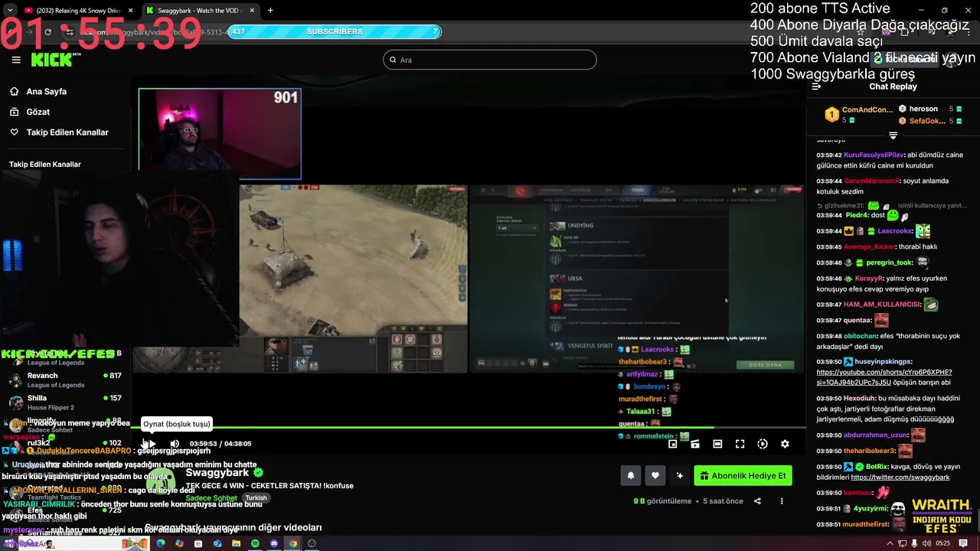Select the Turkish language tag
Screen dimensions: 980x551
pyautogui.click(x=256, y=498)
